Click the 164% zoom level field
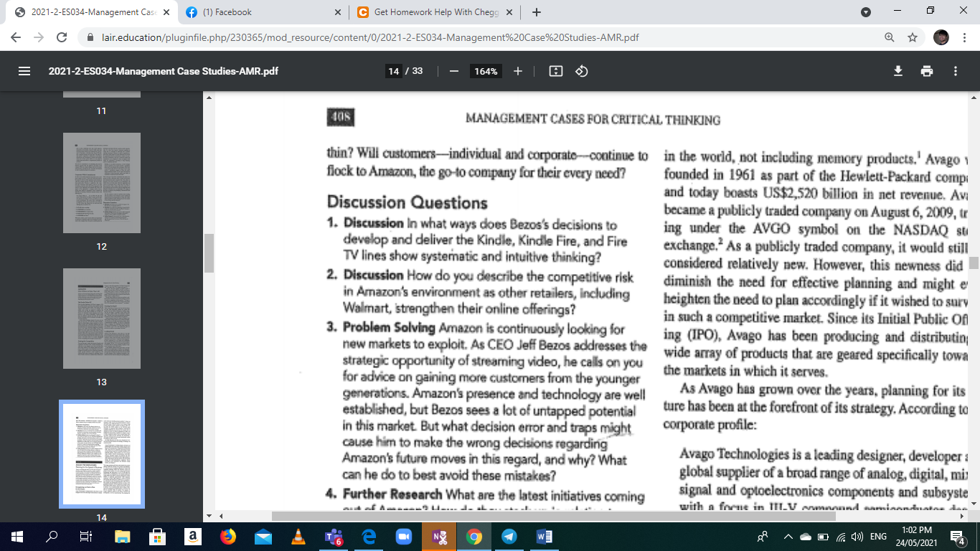This screenshot has width=980, height=551. click(x=486, y=71)
